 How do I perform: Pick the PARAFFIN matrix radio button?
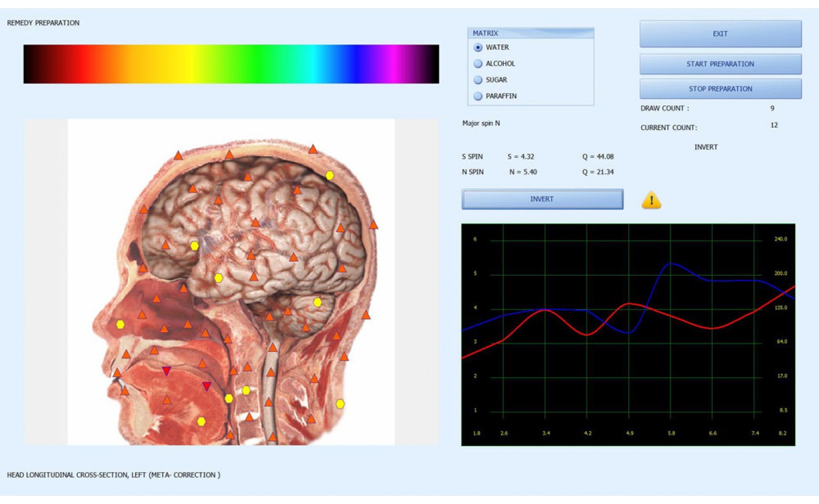click(x=478, y=96)
